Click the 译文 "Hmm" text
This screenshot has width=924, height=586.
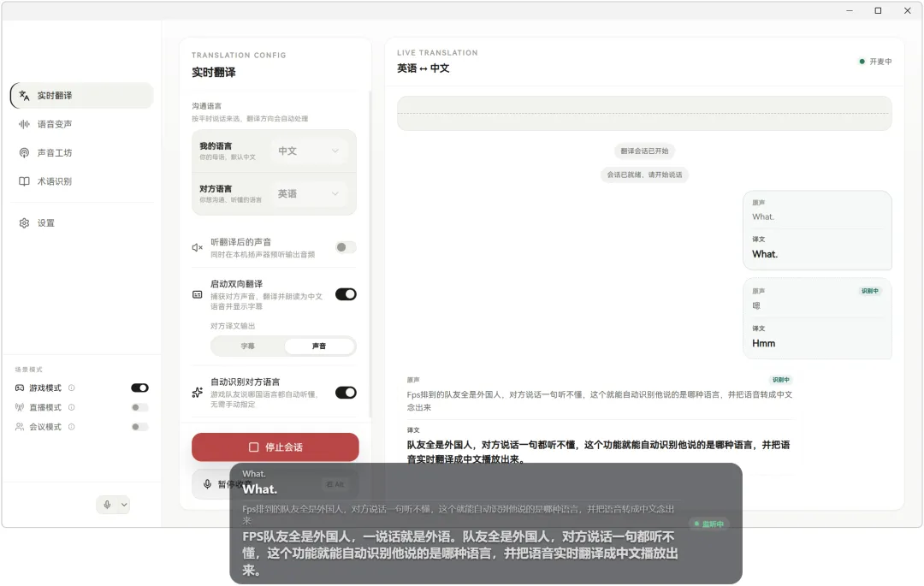click(x=764, y=343)
